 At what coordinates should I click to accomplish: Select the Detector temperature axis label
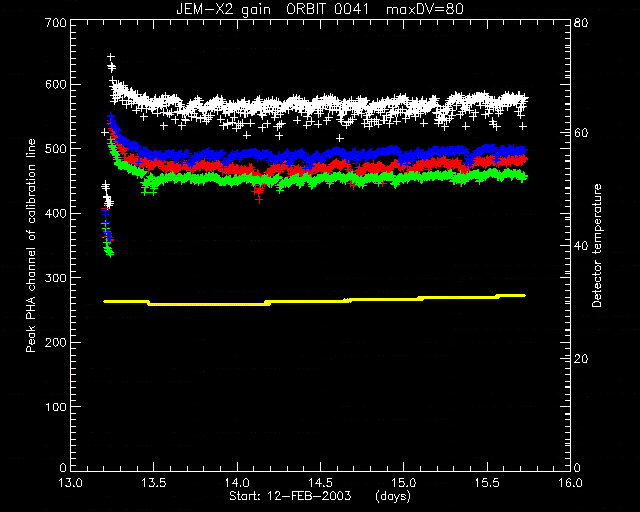click(x=597, y=245)
